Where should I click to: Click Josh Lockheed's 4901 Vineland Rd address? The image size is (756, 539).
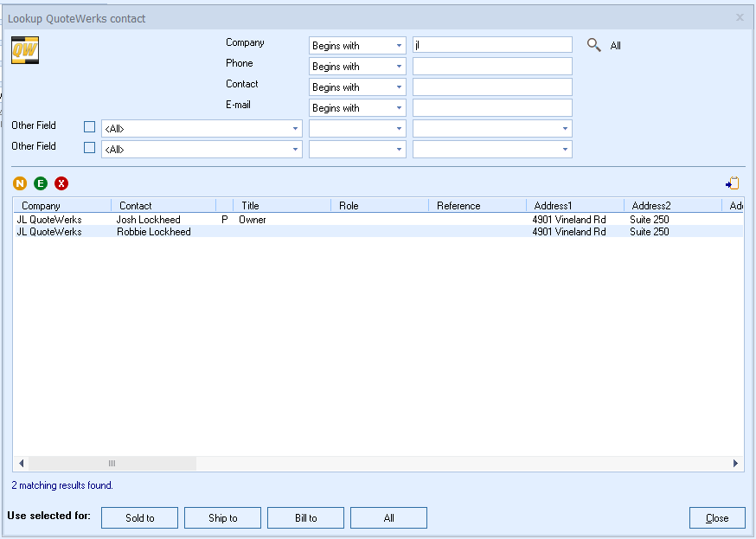click(569, 220)
